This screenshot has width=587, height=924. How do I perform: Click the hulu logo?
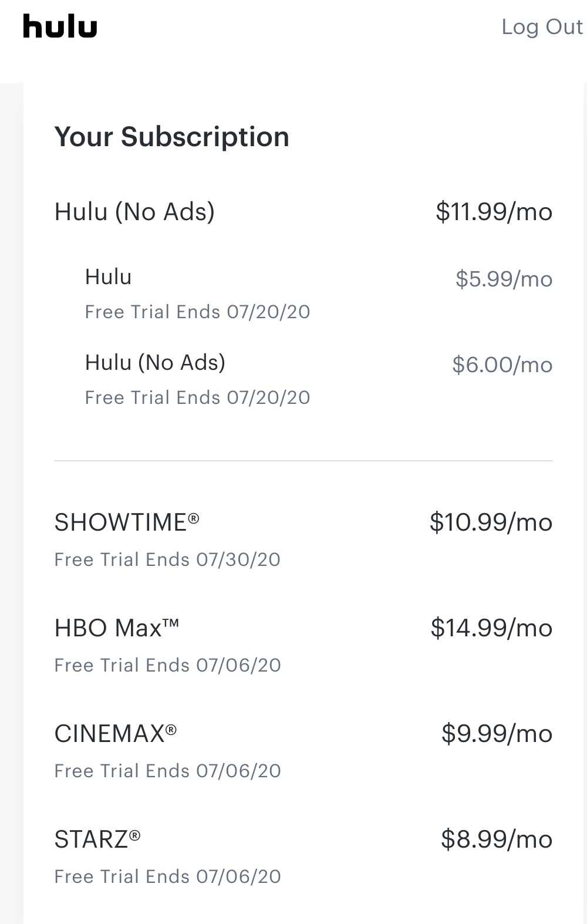(x=60, y=26)
